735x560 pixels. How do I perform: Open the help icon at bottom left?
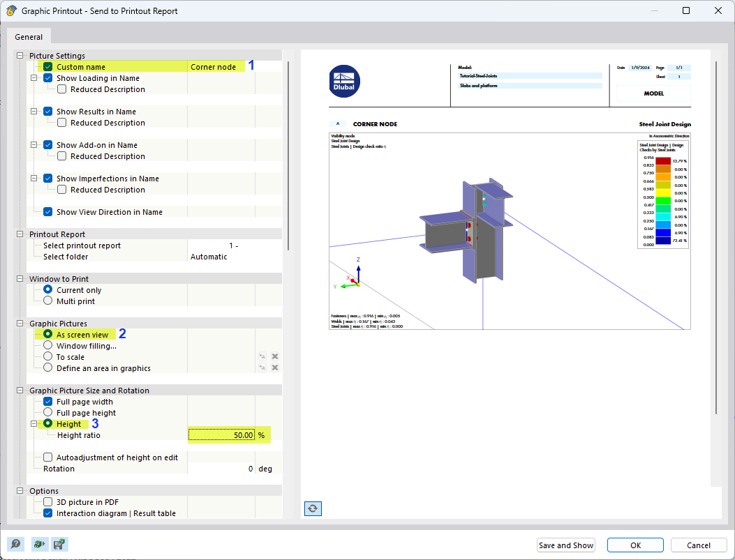click(16, 544)
